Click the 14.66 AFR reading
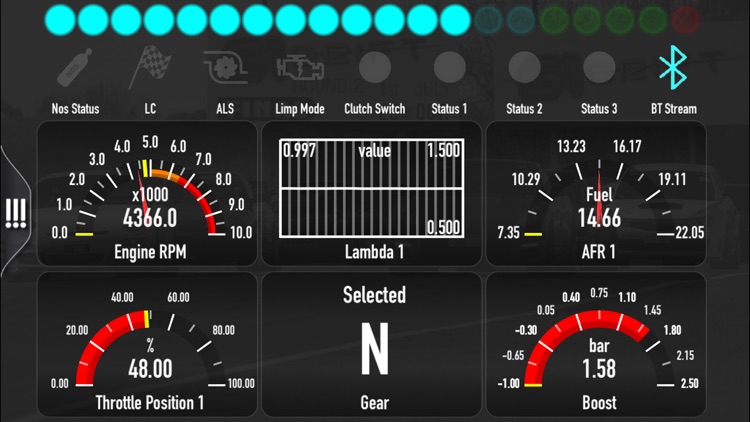The image size is (750, 422). point(599,218)
